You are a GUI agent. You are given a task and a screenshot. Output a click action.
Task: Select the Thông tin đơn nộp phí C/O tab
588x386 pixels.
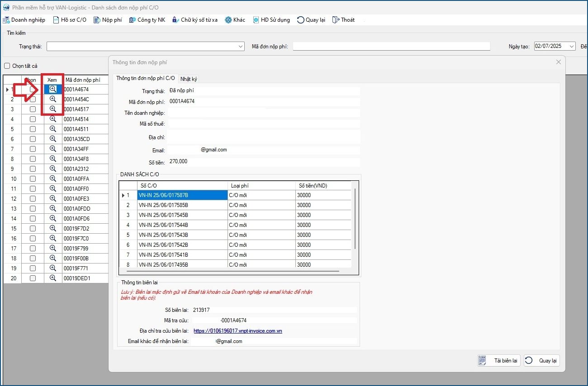click(x=146, y=78)
